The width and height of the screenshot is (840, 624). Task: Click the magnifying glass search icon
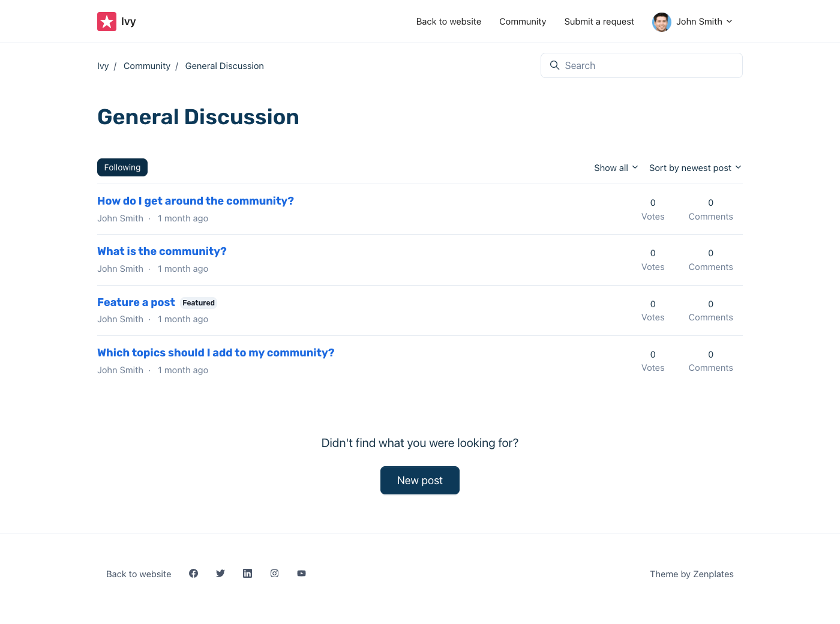555,65
